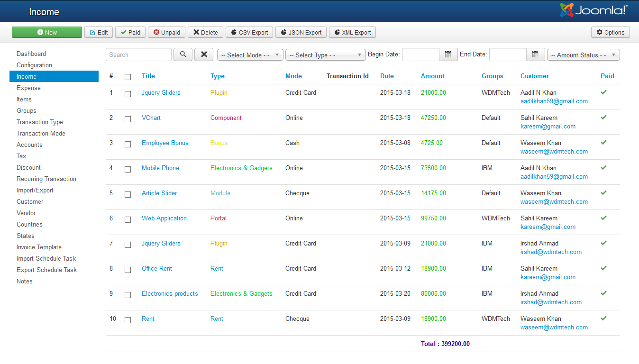Screen dimensions: 639x364
Task: Click the XML Export toolbar button
Action: [352, 32]
